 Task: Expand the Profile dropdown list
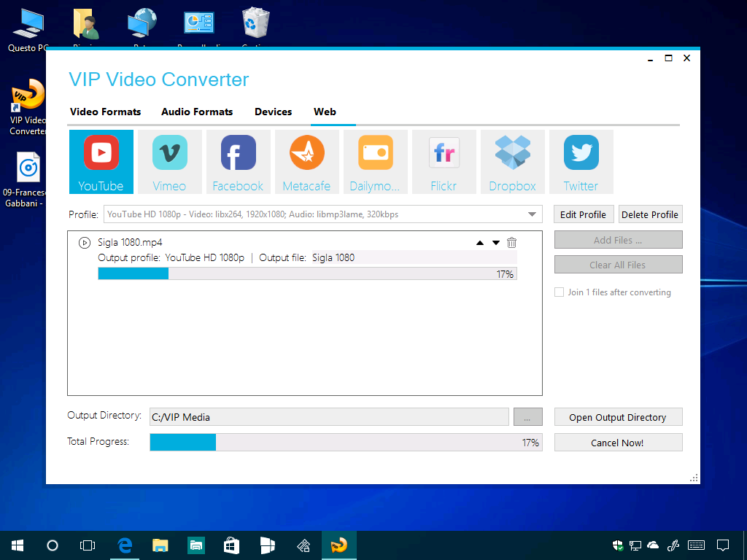(532, 214)
